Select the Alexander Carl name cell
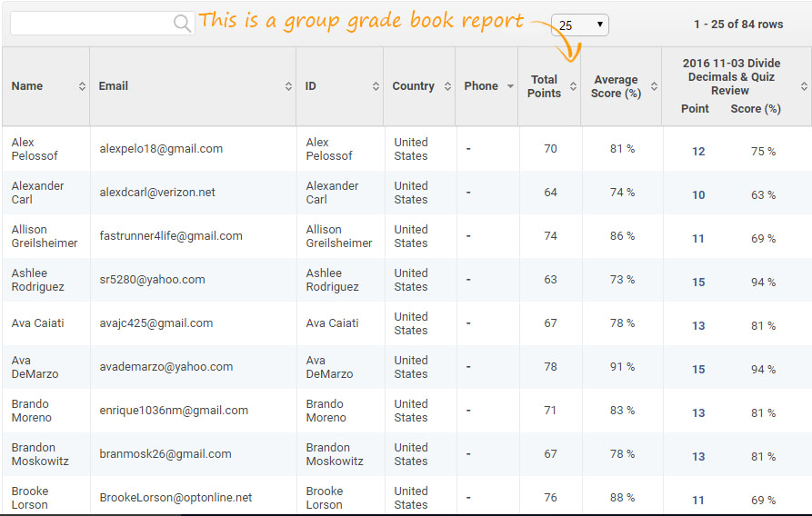 [x=37, y=193]
